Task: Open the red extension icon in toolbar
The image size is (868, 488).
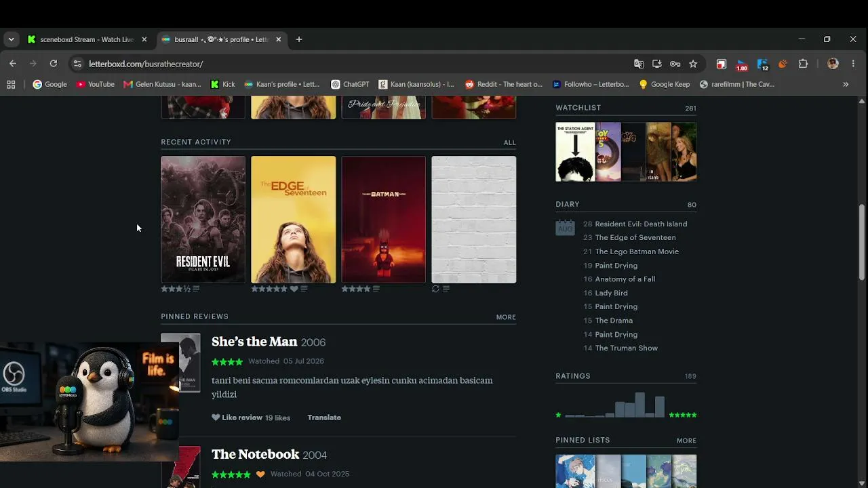Action: coord(722,64)
